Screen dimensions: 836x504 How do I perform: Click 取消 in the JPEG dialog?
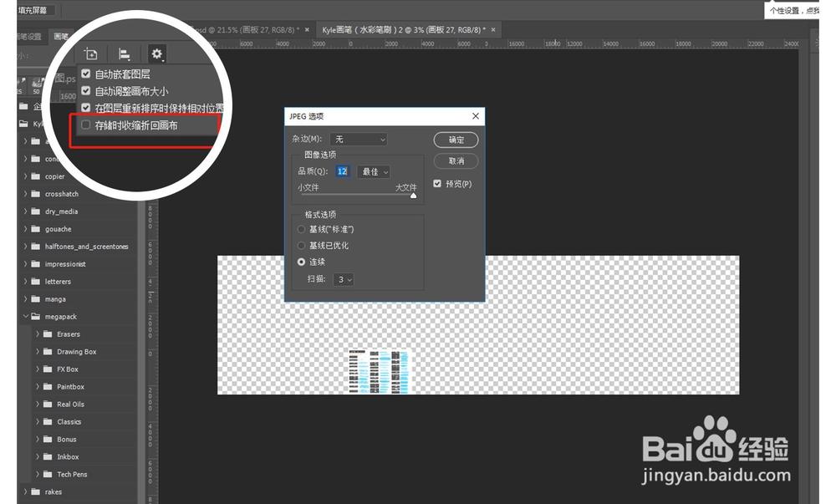tap(456, 161)
